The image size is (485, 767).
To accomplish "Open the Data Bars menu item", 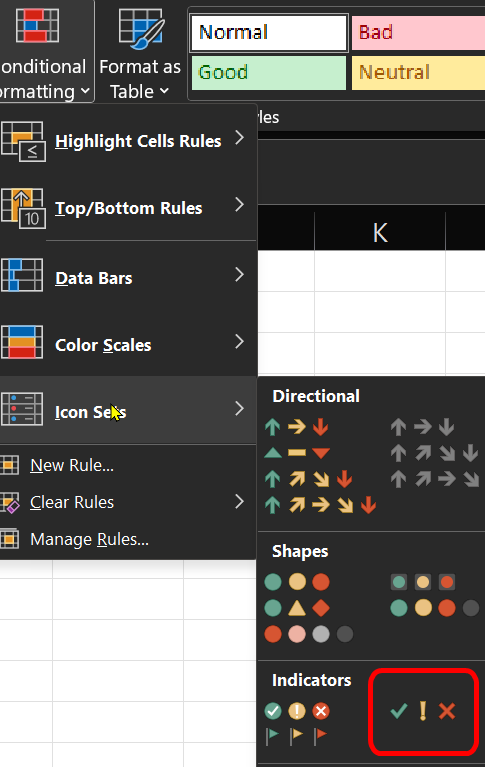I will [128, 278].
